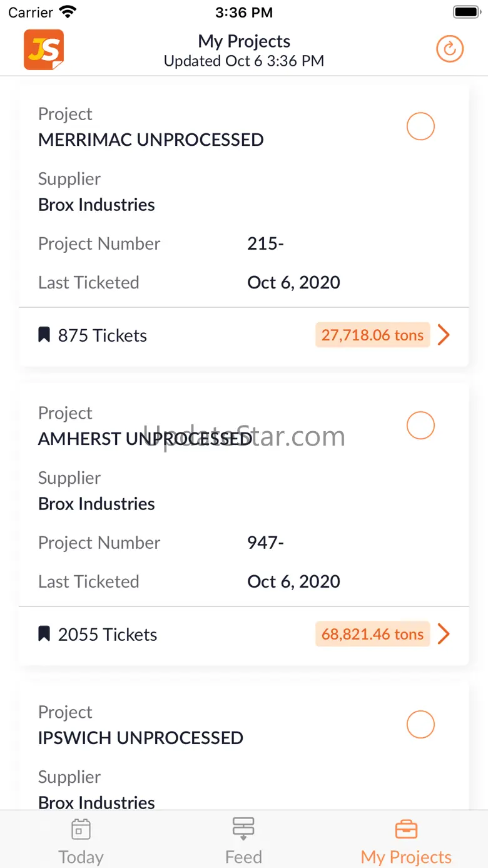Open the 2055 Tickets row
This screenshot has height=868, width=488.
pos(244,635)
